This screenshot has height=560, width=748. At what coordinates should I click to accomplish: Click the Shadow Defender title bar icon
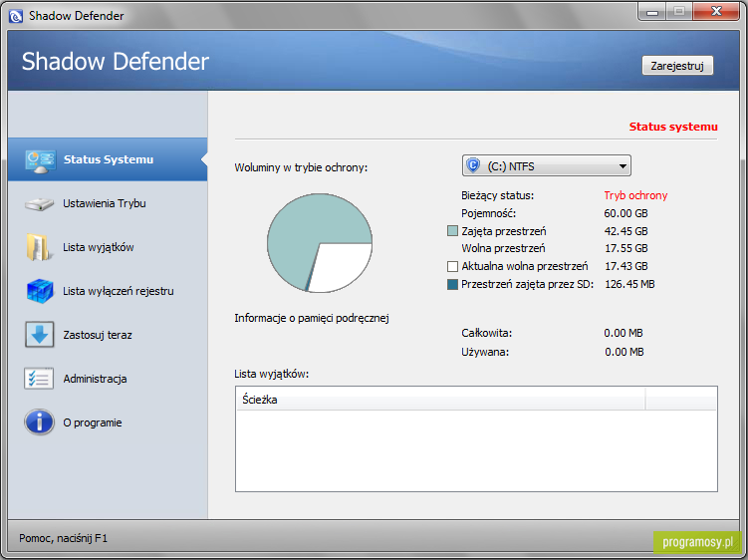16,16
